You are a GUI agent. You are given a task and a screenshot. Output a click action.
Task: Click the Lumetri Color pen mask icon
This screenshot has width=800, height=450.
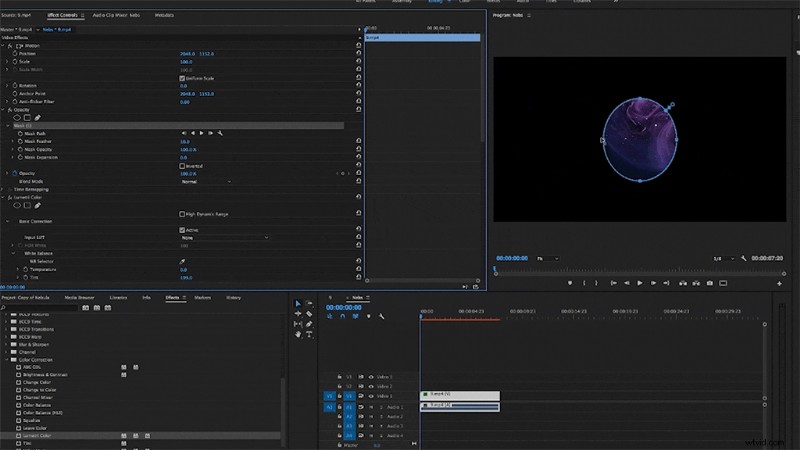point(37,205)
